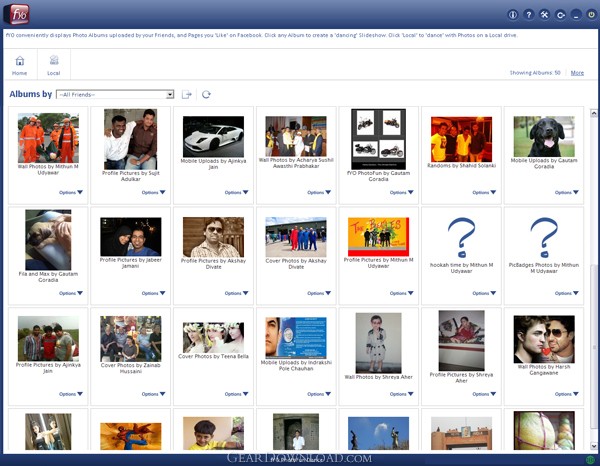Open Profile Pictures by Shreya Aher thumbnail

click(x=461, y=341)
